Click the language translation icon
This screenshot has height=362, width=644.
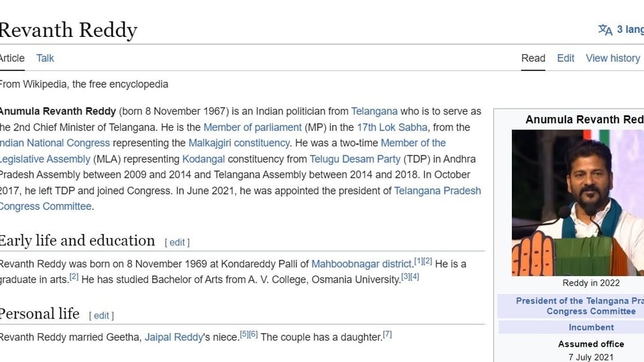point(605,30)
